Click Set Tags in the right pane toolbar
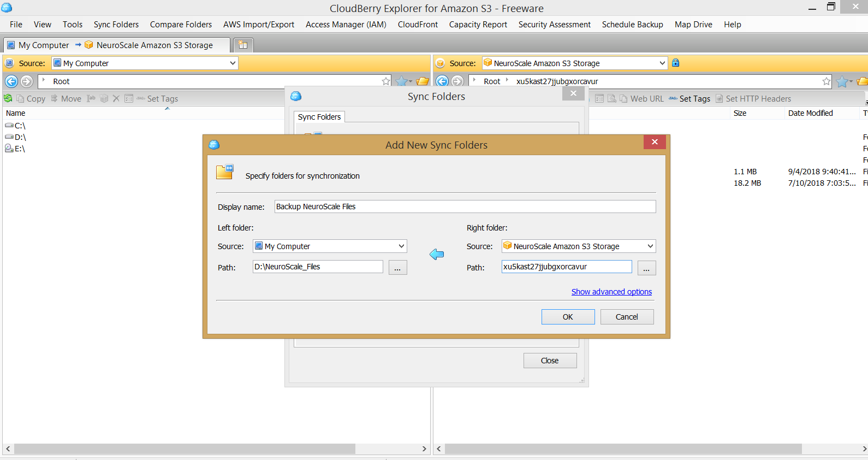 (689, 99)
